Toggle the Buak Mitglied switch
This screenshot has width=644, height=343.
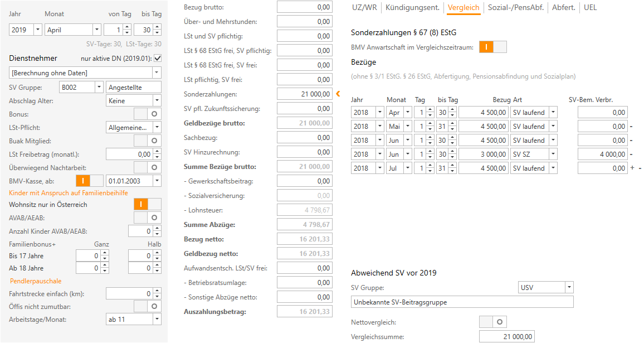point(148,141)
